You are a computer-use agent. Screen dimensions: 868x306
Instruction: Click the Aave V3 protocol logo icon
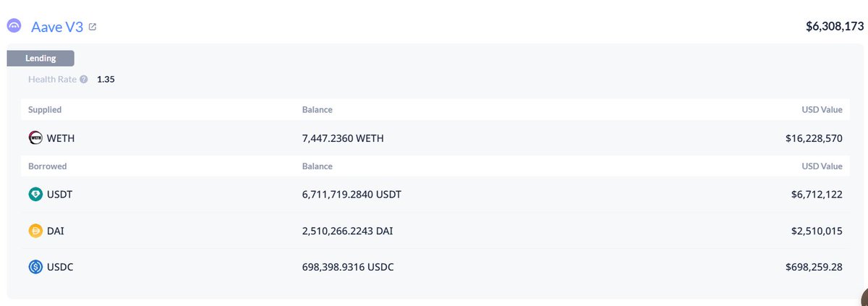[14, 26]
